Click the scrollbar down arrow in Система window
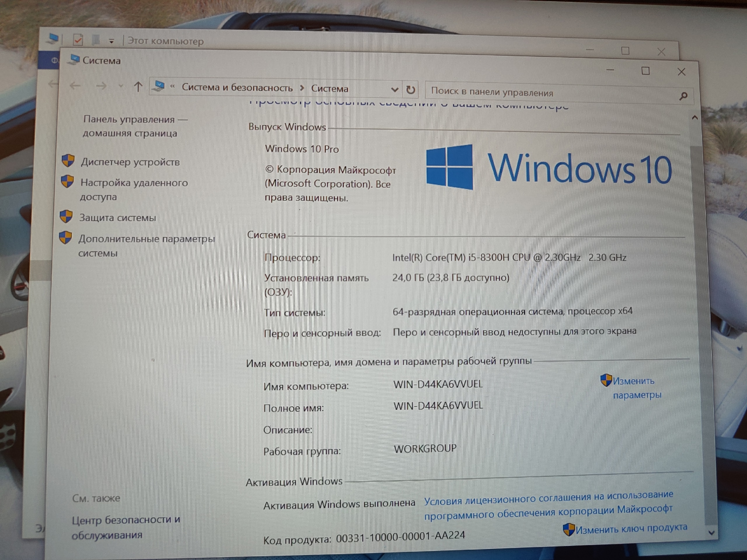The image size is (747, 560). (x=711, y=533)
